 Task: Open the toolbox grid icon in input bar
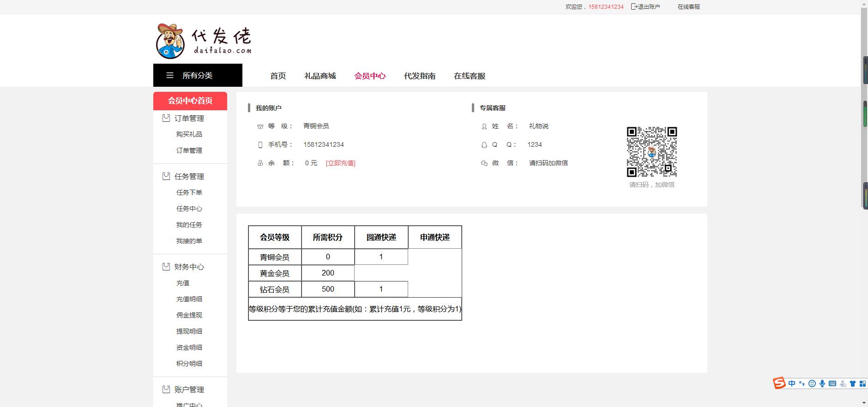click(862, 383)
